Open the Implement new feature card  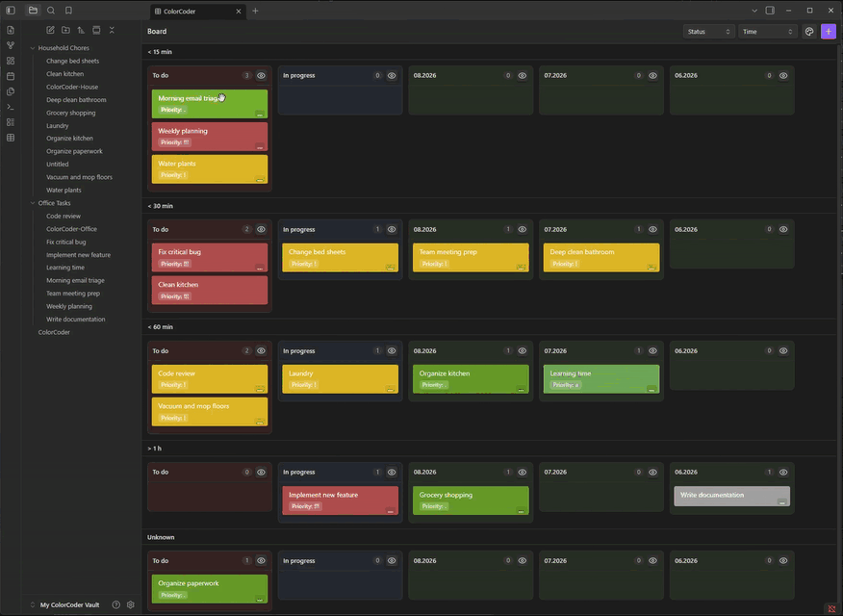[x=341, y=500]
